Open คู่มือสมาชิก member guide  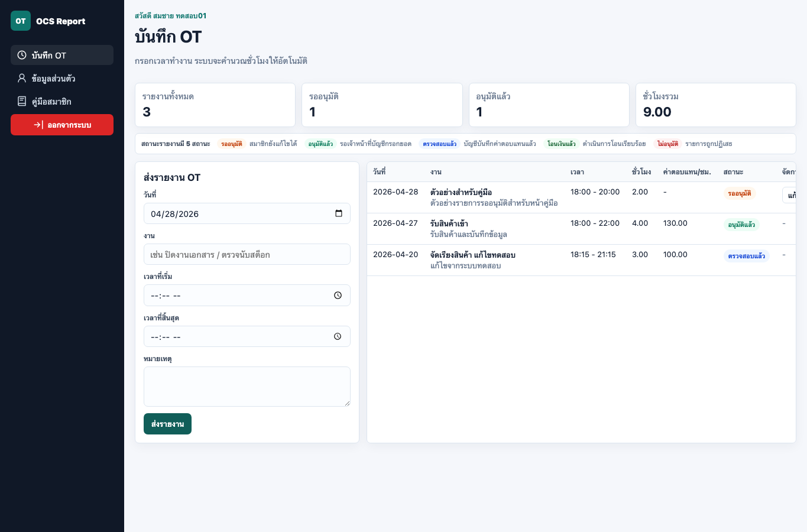pos(62,101)
